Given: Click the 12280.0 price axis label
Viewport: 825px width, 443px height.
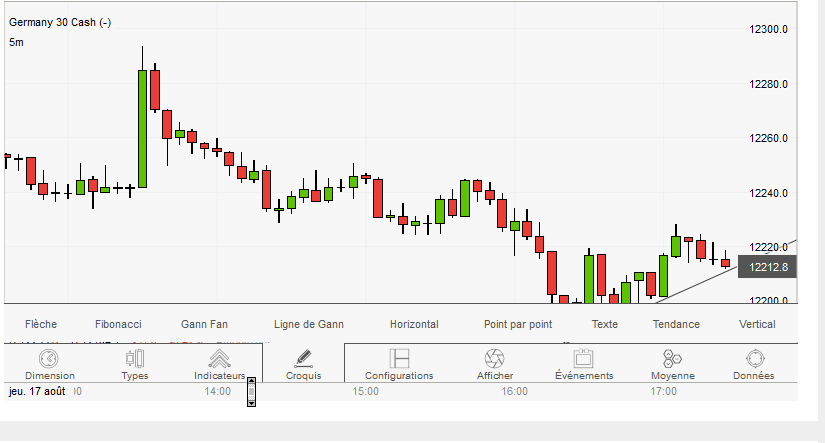Looking at the screenshot, I should tap(768, 84).
